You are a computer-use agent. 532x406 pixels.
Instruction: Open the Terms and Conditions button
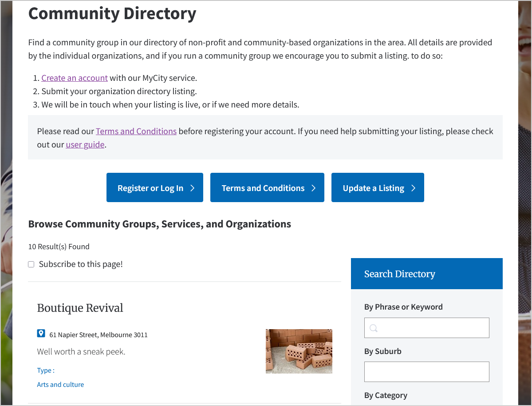[x=262, y=187]
